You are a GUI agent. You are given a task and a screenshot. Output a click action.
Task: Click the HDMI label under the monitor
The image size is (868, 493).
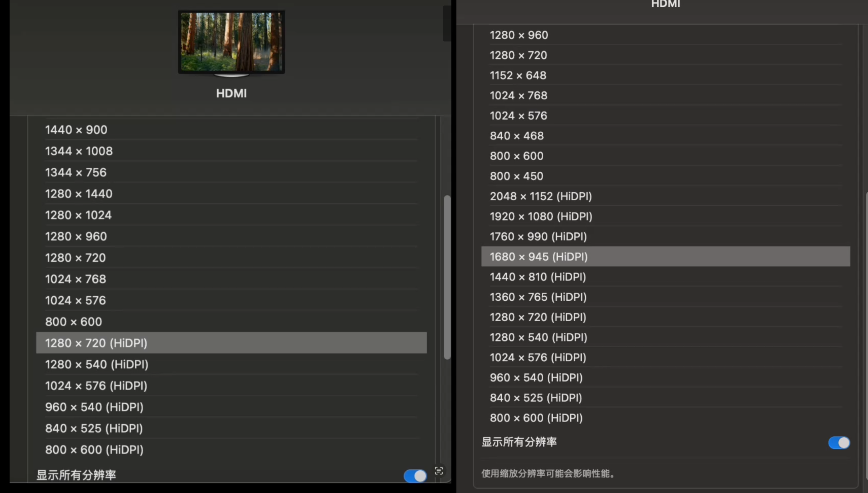pos(231,93)
